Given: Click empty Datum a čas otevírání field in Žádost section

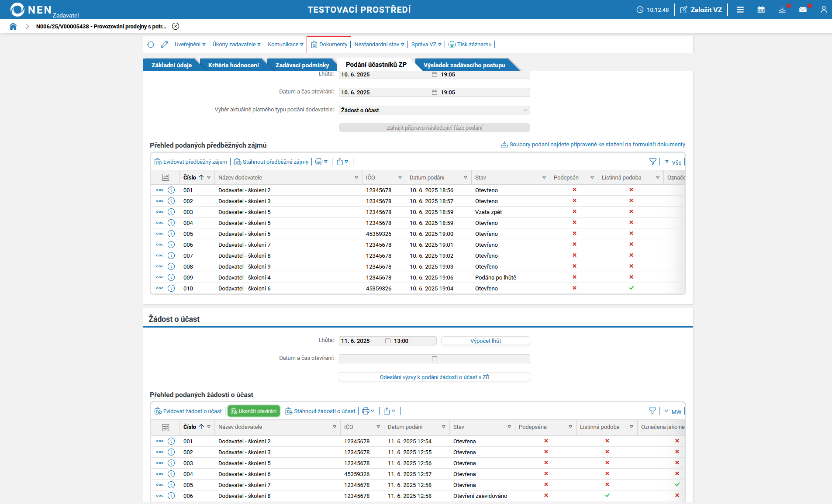Looking at the screenshot, I should [434, 359].
